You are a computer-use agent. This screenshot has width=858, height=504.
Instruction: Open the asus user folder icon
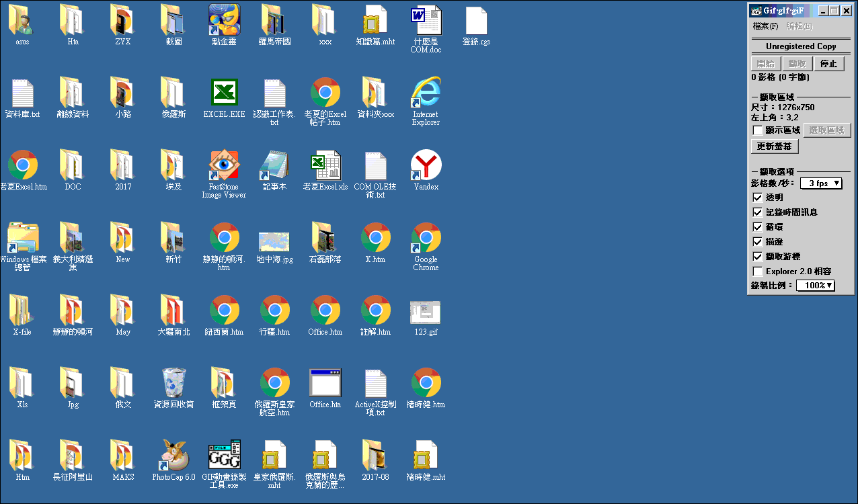(x=22, y=20)
